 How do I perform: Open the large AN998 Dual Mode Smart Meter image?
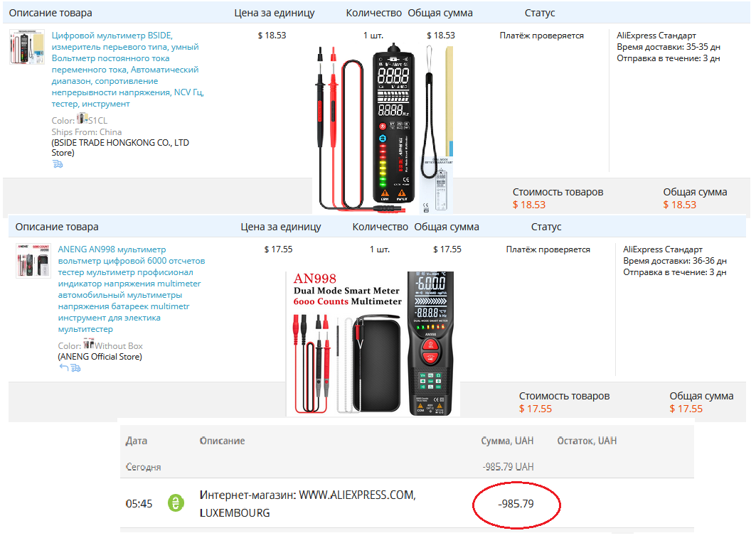coord(373,343)
